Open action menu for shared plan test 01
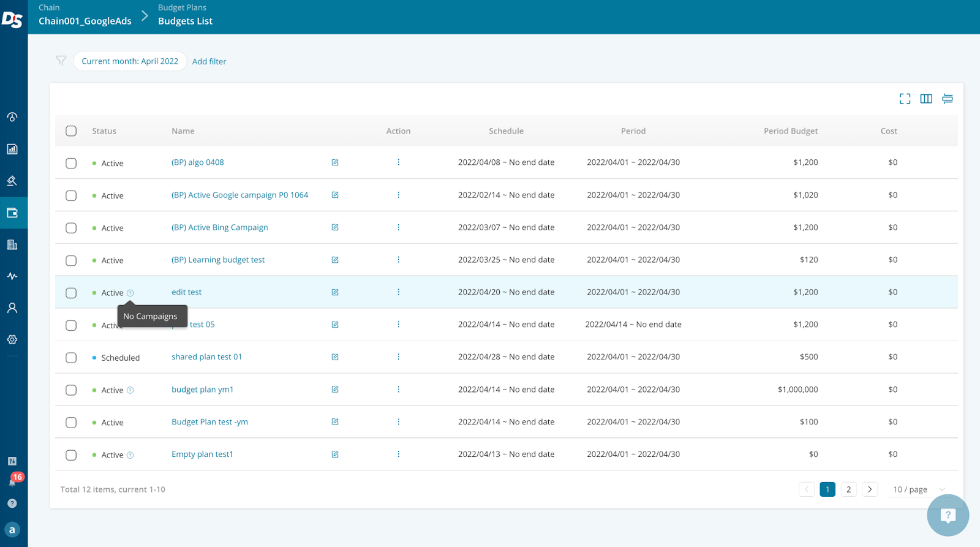This screenshot has width=980, height=547. coord(398,356)
